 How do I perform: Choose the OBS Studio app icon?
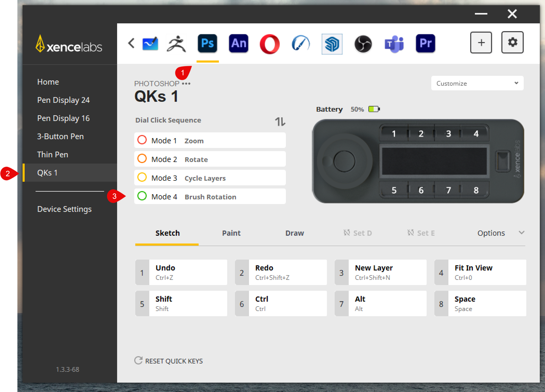[363, 44]
